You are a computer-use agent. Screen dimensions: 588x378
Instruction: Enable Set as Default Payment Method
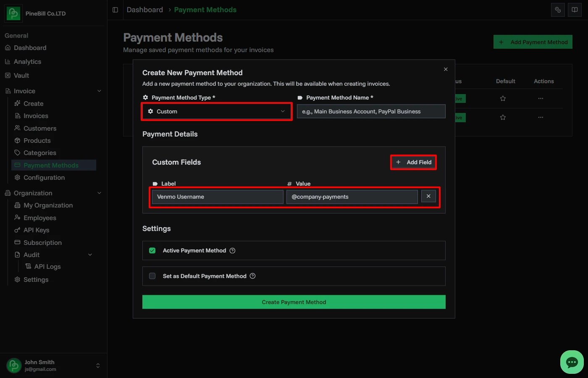tap(152, 276)
